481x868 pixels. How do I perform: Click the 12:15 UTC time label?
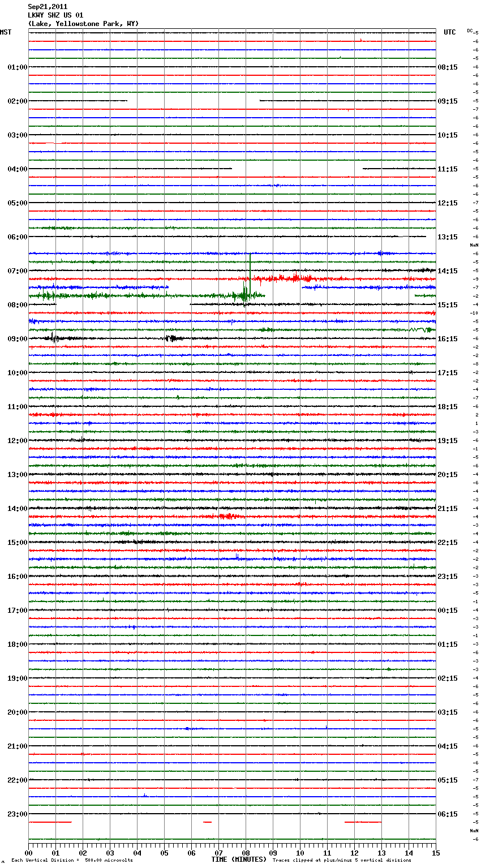pos(448,203)
